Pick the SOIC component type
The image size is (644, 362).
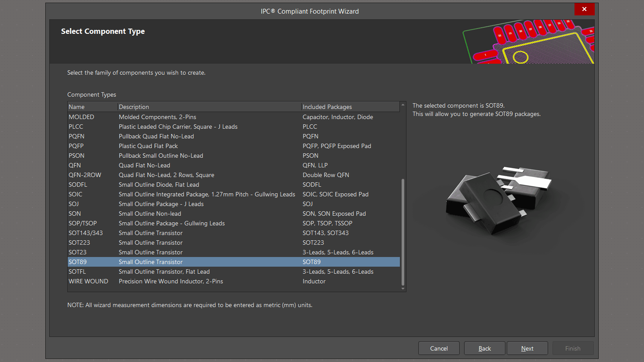76,194
